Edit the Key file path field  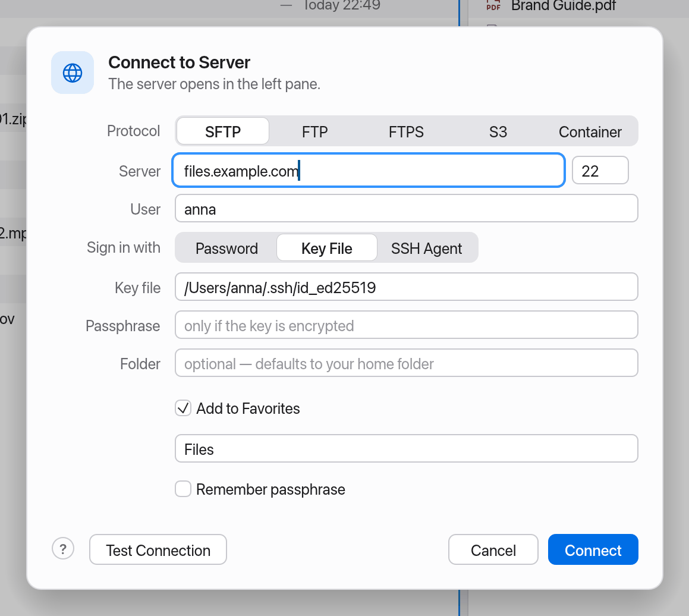407,287
